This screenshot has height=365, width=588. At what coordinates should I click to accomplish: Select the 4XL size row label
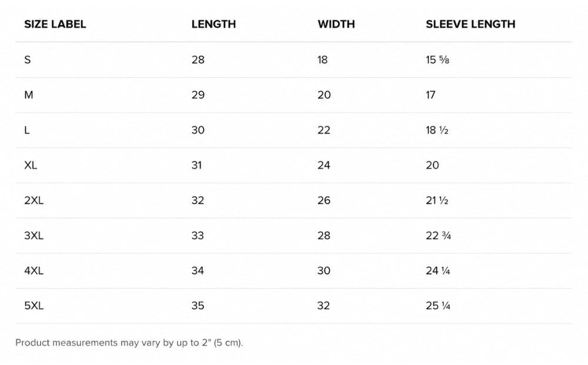click(x=34, y=271)
